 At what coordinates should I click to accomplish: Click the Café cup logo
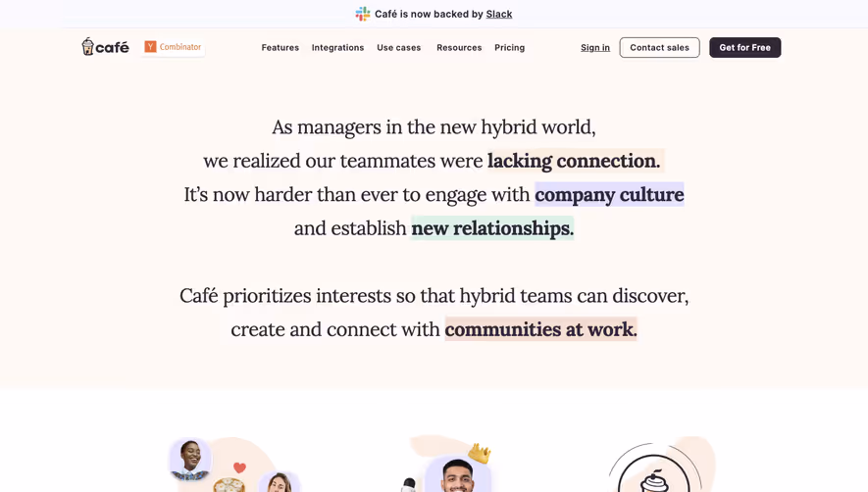(105, 47)
